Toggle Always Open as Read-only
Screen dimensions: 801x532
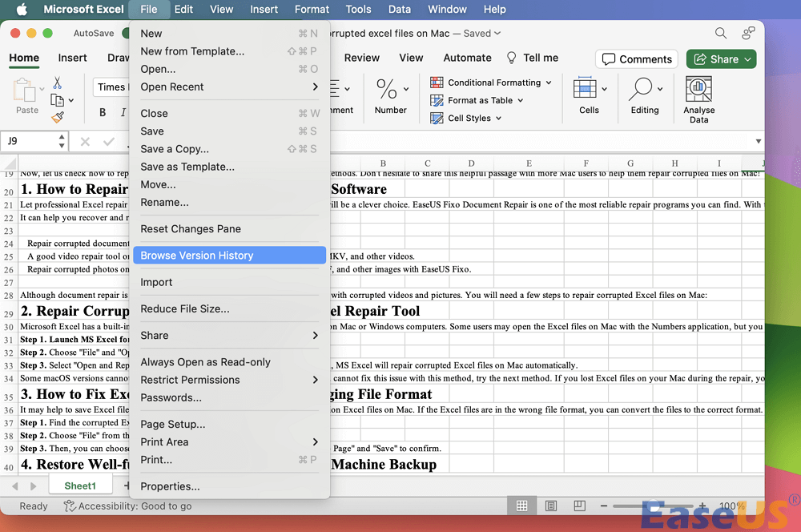pyautogui.click(x=205, y=362)
